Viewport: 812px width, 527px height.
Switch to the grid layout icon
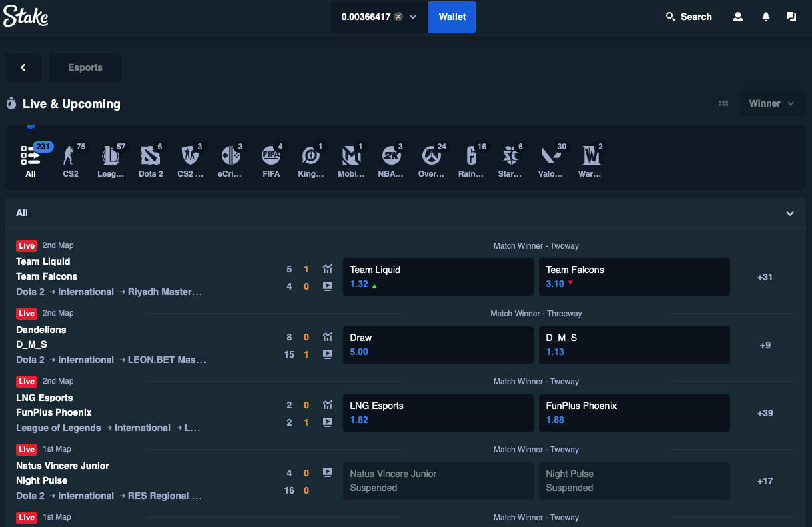[x=723, y=103]
